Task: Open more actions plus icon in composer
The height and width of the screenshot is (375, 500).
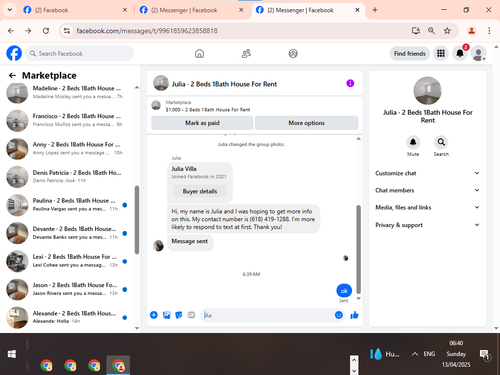Action: tap(154, 315)
